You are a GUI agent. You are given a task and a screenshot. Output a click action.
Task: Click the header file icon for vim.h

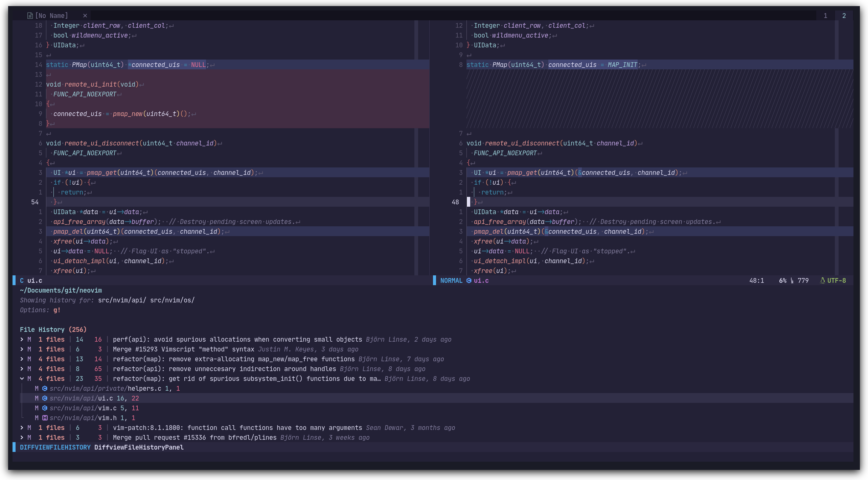(45, 418)
